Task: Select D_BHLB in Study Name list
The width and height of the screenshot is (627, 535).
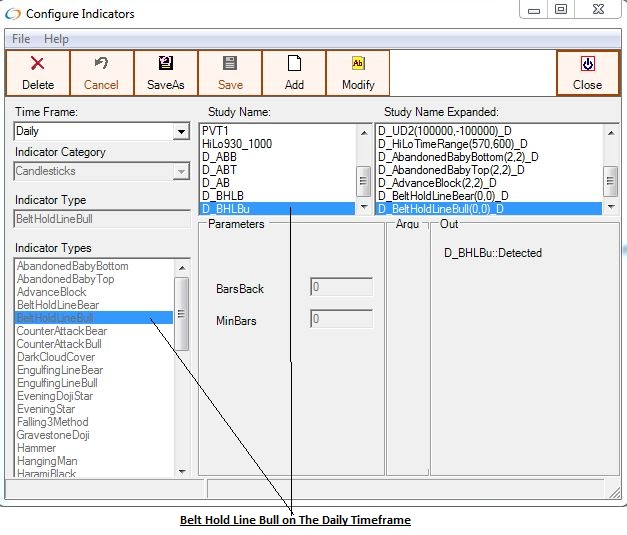Action: [x=223, y=196]
